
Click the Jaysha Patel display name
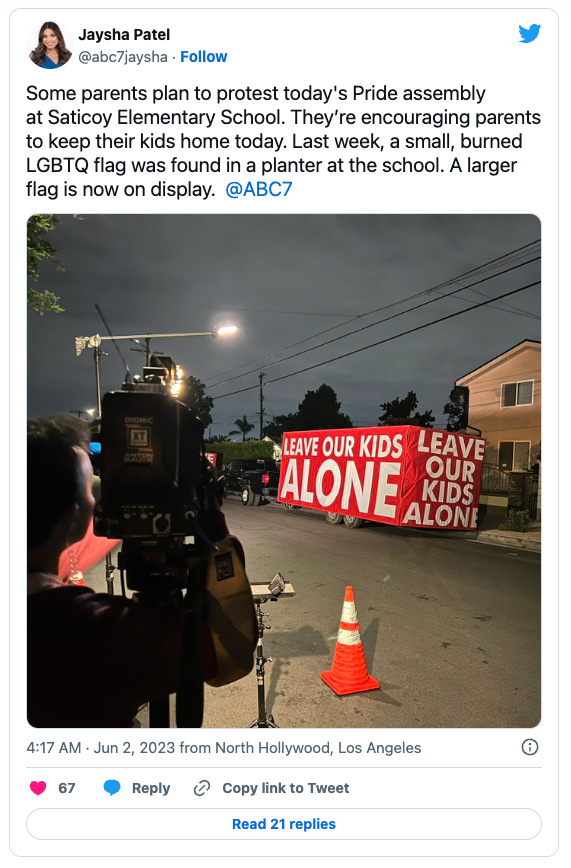pos(124,34)
